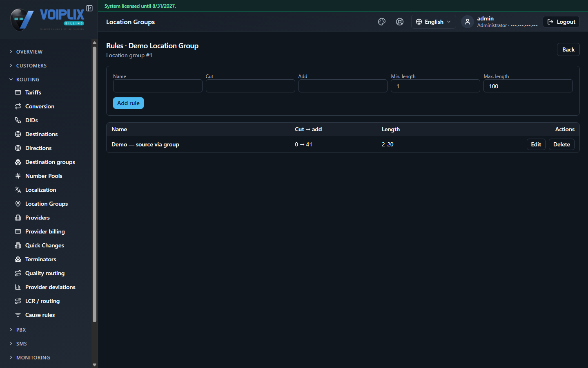Click the admin user avatar icon
The height and width of the screenshot is (368, 588).
[x=468, y=22]
